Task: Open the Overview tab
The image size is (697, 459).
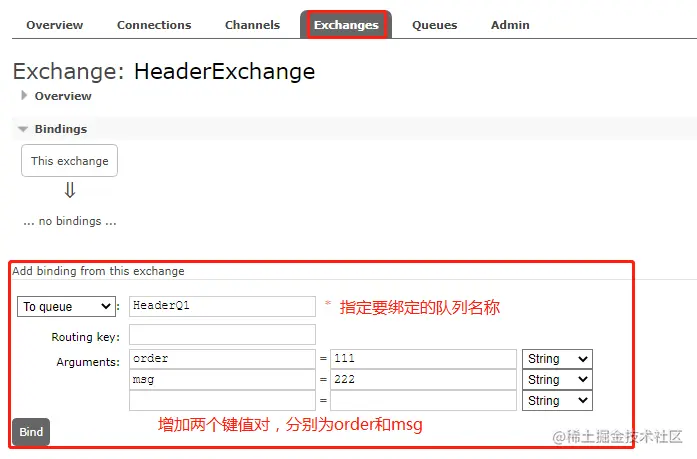Action: point(55,25)
